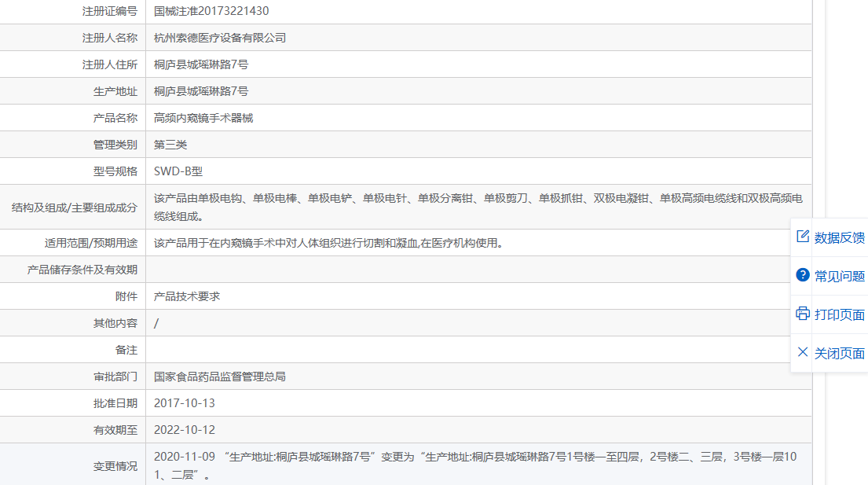This screenshot has height=485, width=868.
Task: Select registration number 国械注准20173221430
Action: (x=211, y=11)
